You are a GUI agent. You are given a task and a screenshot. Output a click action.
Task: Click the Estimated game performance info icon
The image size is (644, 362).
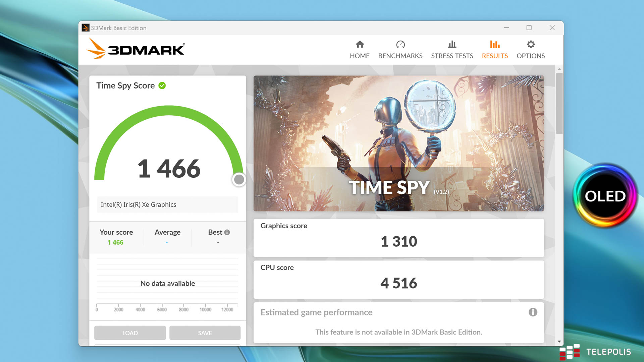(533, 312)
